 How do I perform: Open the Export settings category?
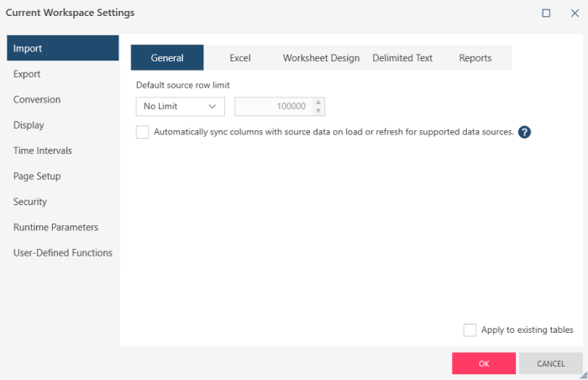[27, 74]
